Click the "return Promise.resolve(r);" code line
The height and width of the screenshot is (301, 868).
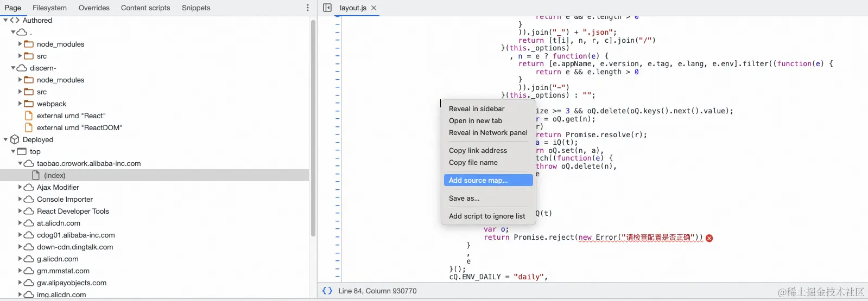click(591, 135)
